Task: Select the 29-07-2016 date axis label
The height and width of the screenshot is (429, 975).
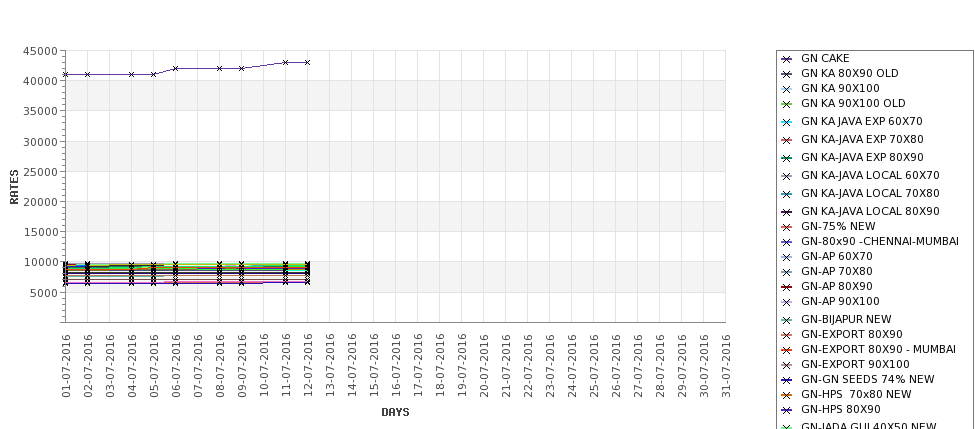Action: click(x=682, y=366)
